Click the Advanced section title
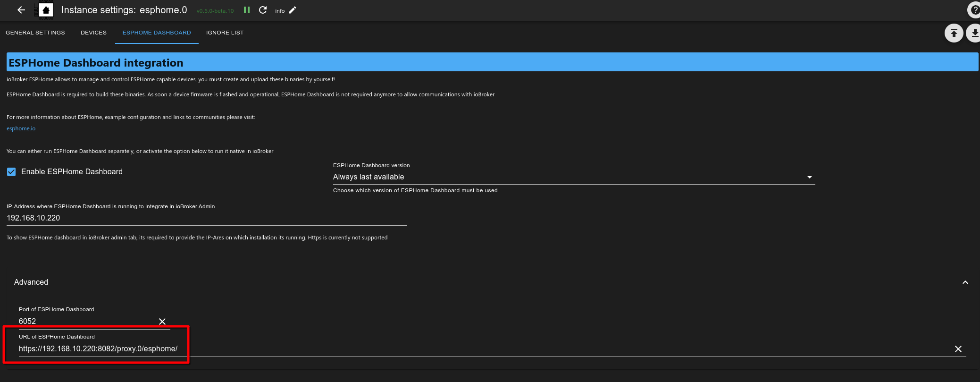This screenshot has height=382, width=980. point(31,282)
